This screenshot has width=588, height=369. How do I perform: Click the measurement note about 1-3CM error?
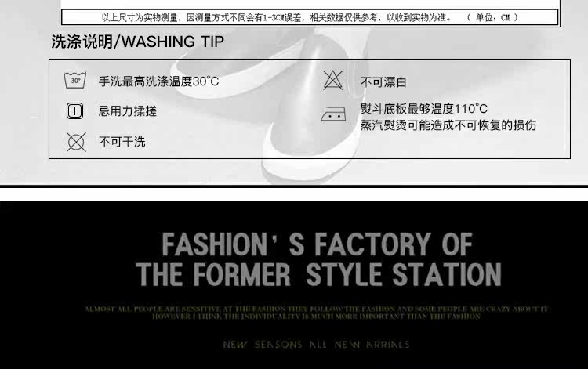(277, 17)
